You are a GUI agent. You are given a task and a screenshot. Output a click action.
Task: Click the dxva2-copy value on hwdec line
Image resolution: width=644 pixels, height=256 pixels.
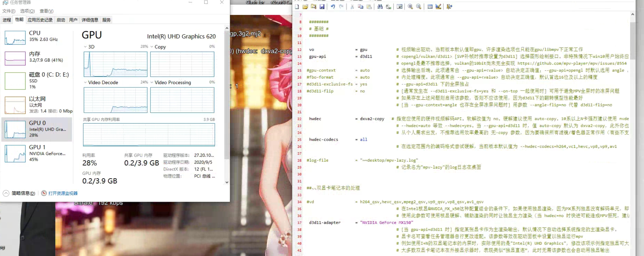click(x=372, y=119)
